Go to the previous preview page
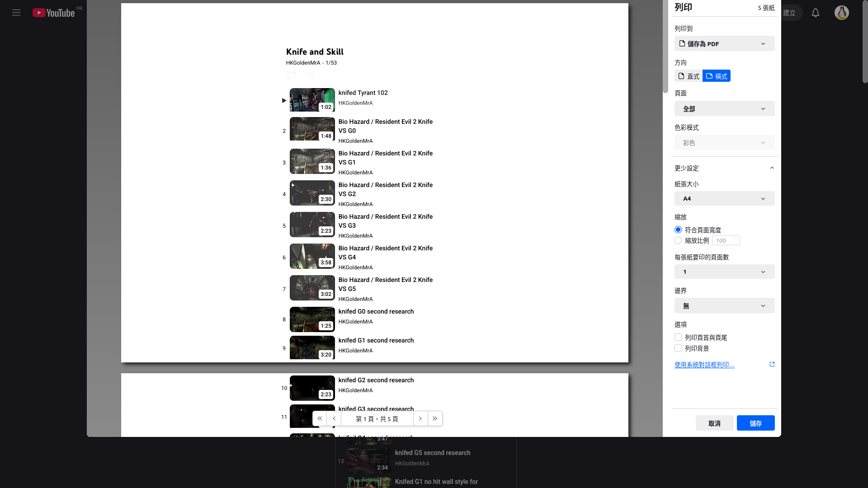Screen dimensions: 868x488 click(x=334, y=418)
